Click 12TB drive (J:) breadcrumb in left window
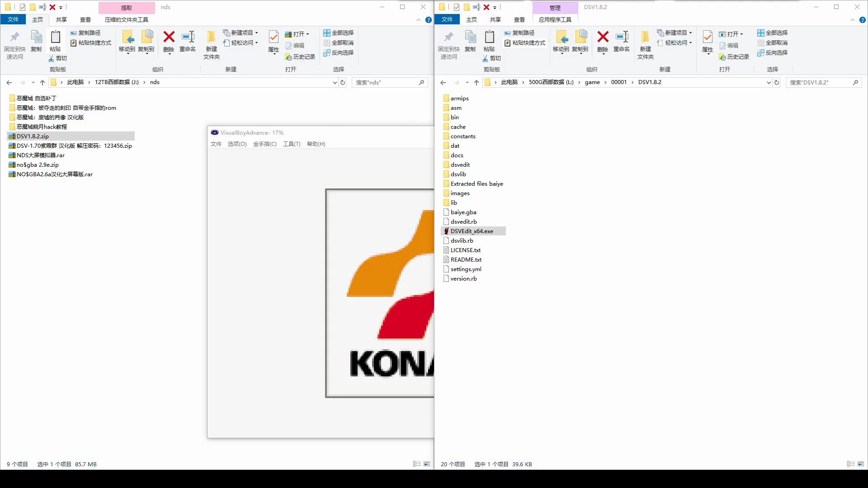Viewport: 868px width, 488px height. click(117, 82)
